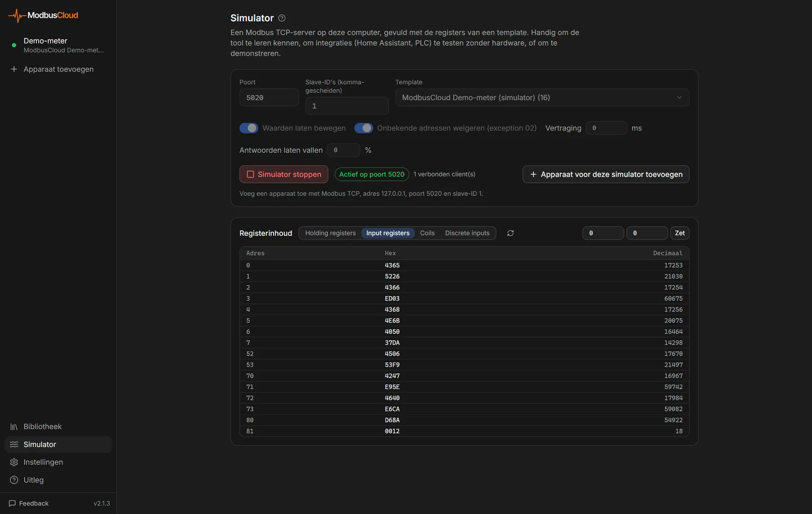This screenshot has height=514, width=812.
Task: Open the Simulator help question-mark icon
Action: [x=282, y=18]
